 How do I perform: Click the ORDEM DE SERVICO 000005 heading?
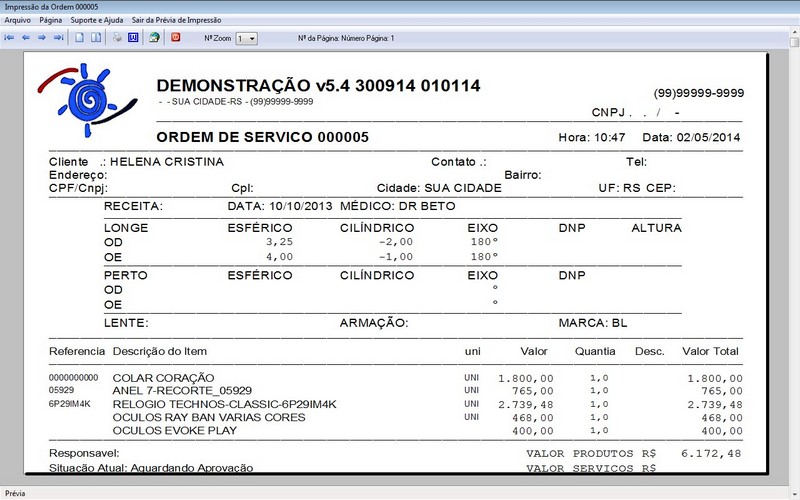(263, 137)
